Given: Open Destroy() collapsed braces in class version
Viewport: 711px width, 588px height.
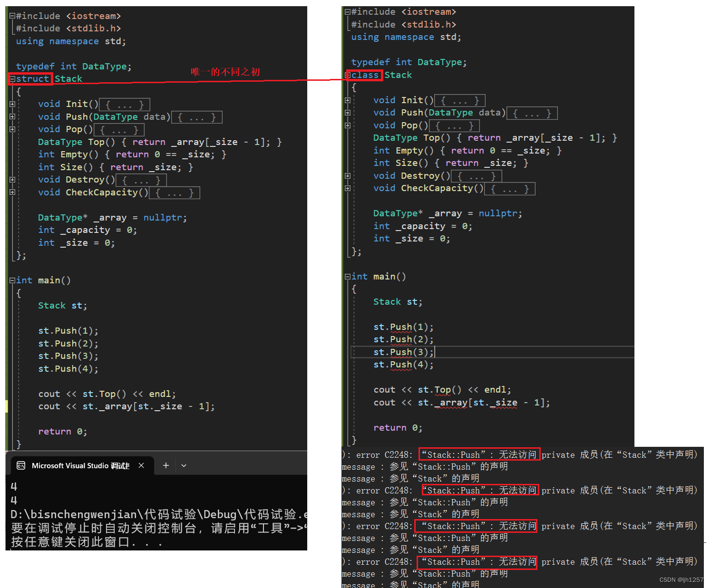Looking at the screenshot, I should click(477, 176).
